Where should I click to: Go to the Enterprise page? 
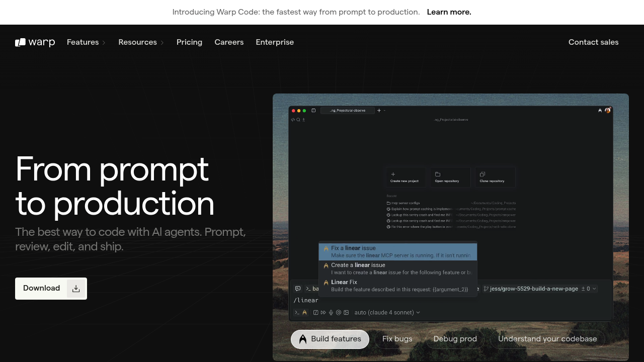point(275,42)
